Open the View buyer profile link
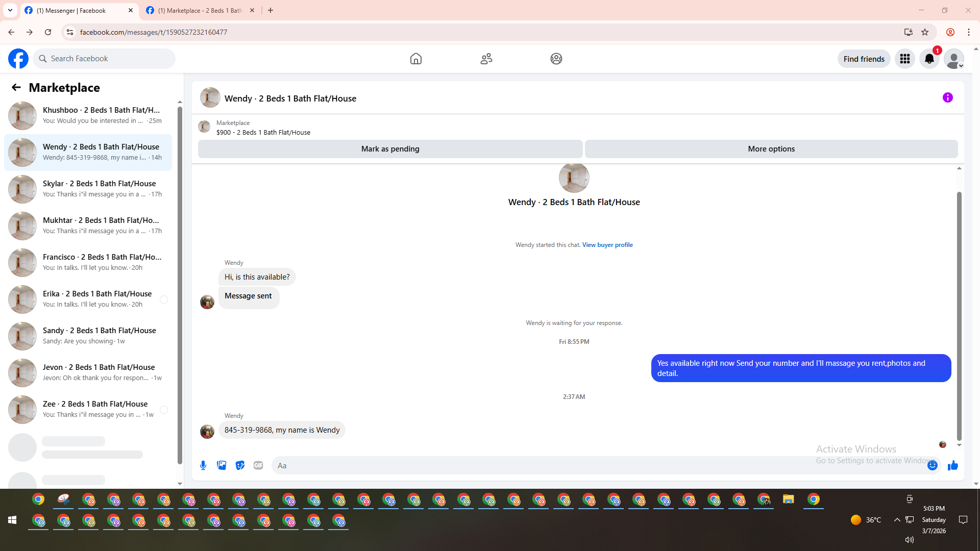980x551 pixels. coord(607,245)
